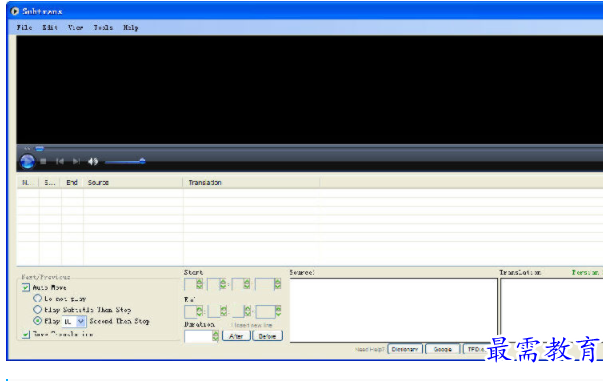608x381 pixels.
Task: Open the Help menu
Action: (130, 28)
